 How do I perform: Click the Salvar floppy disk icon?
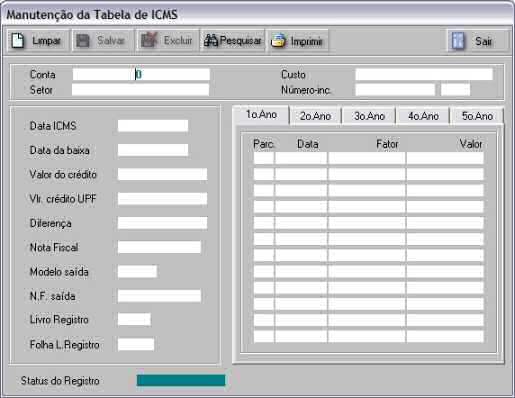(x=83, y=41)
